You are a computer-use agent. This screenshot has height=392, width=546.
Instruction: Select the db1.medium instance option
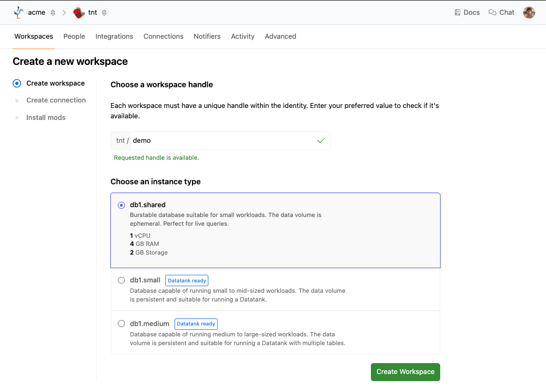click(122, 324)
